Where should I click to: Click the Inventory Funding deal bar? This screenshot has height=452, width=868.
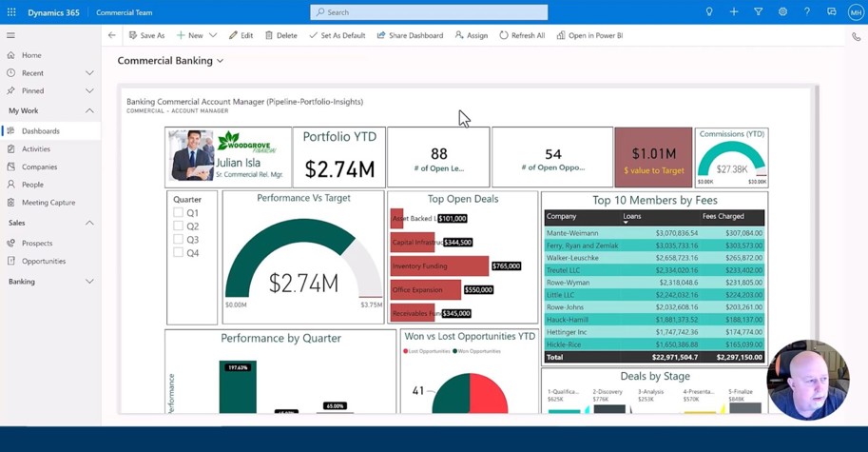(x=439, y=265)
